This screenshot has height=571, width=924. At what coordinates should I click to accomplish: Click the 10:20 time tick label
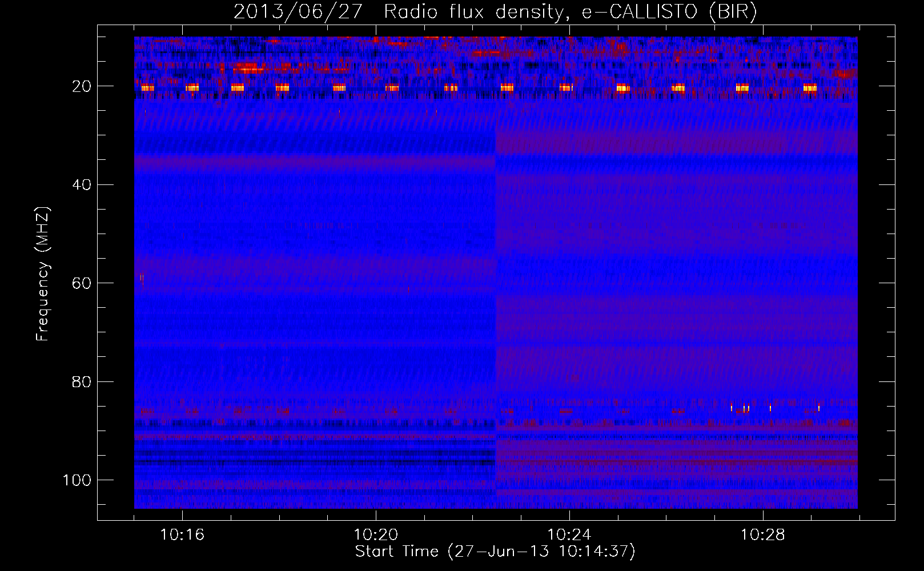(376, 535)
